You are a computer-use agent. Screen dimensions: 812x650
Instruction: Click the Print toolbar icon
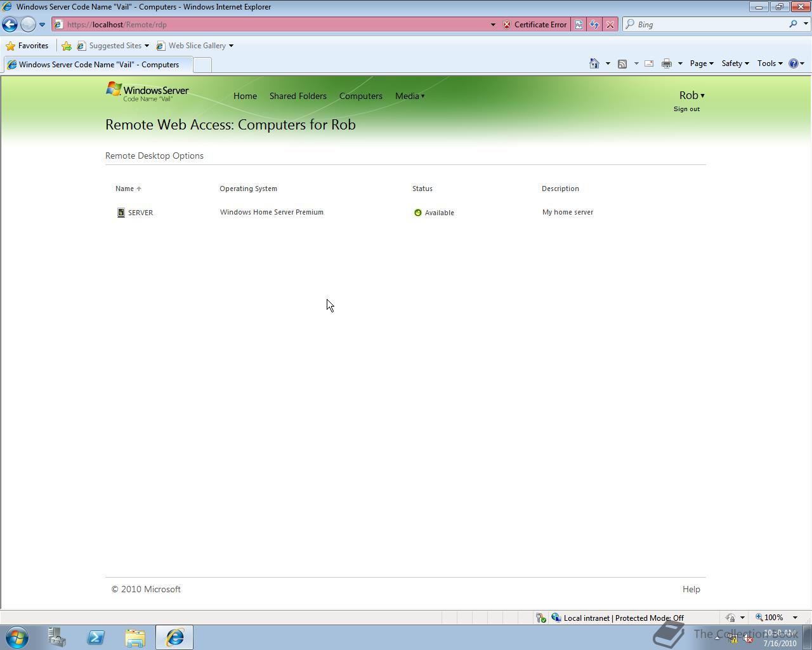[666, 63]
